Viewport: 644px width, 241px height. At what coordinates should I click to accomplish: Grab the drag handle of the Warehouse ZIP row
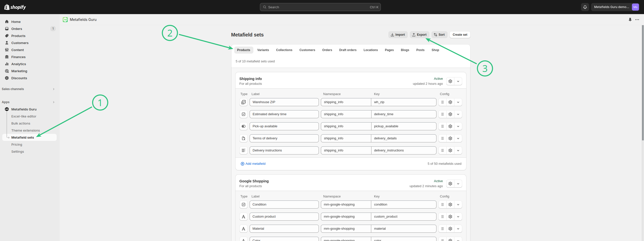[443, 102]
